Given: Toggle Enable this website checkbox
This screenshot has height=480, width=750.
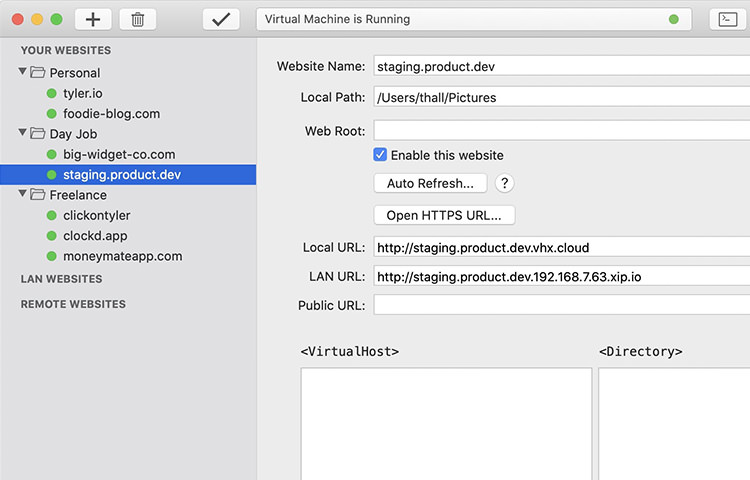Looking at the screenshot, I should (x=380, y=155).
